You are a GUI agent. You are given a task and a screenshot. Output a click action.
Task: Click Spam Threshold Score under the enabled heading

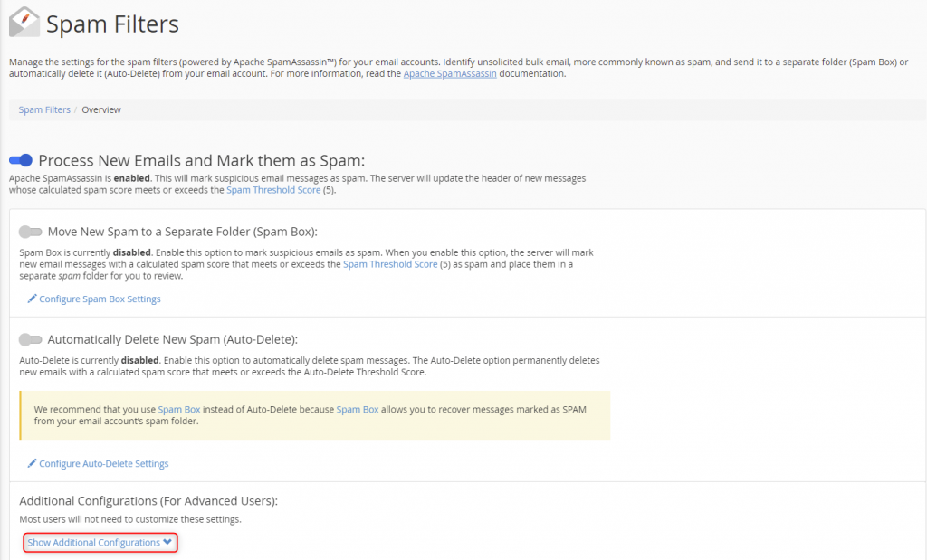(272, 190)
